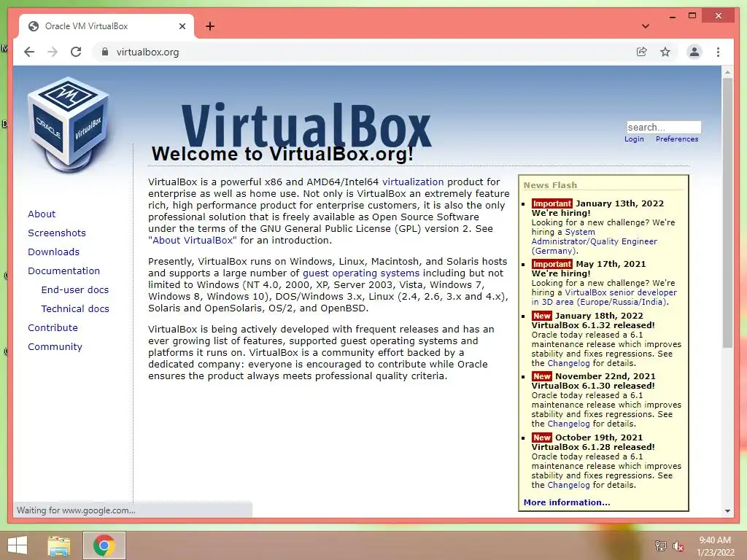Viewport: 747px width, 560px height.
Task: Follow the virtualization link
Action: tap(413, 182)
